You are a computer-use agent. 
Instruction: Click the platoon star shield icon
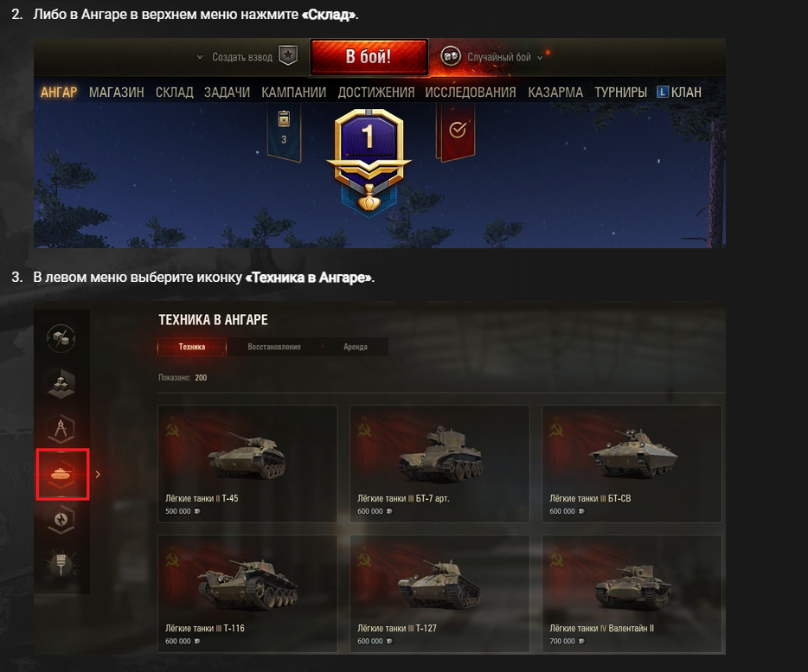[x=288, y=55]
